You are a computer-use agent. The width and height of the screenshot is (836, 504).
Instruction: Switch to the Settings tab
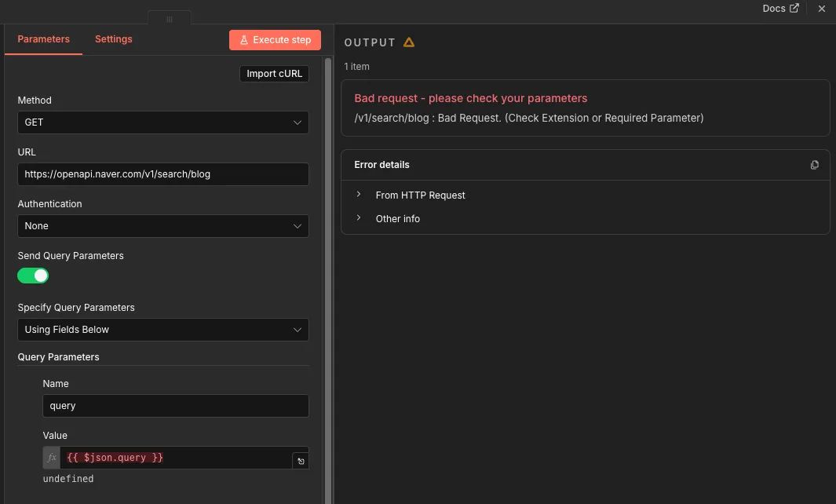[114, 39]
